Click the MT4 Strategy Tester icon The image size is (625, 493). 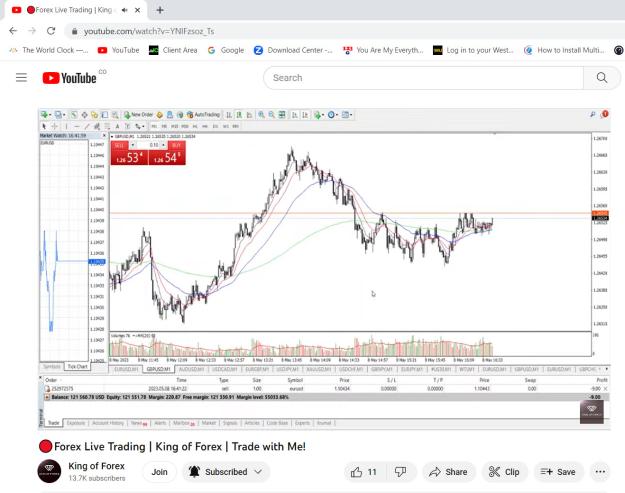click(115, 115)
